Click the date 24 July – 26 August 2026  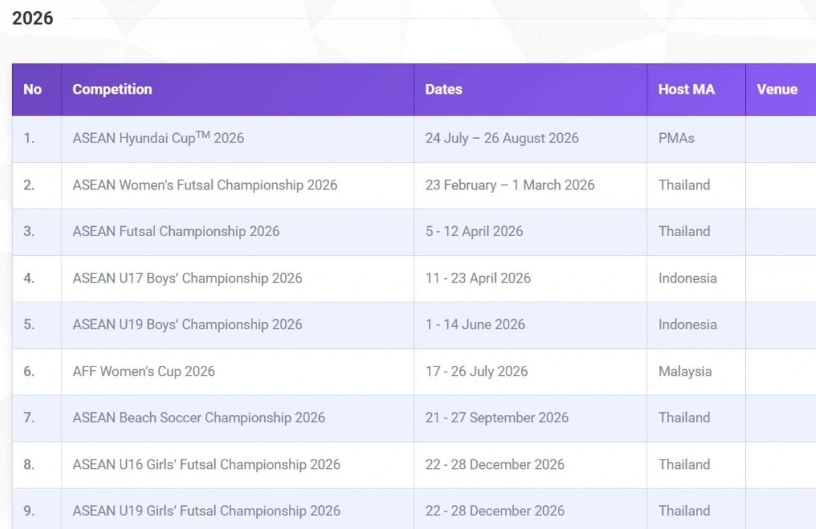click(x=502, y=138)
